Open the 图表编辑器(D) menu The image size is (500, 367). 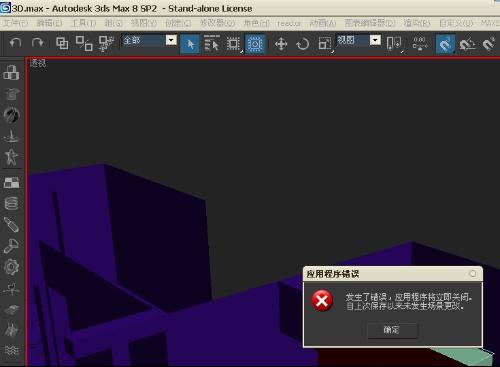point(370,23)
